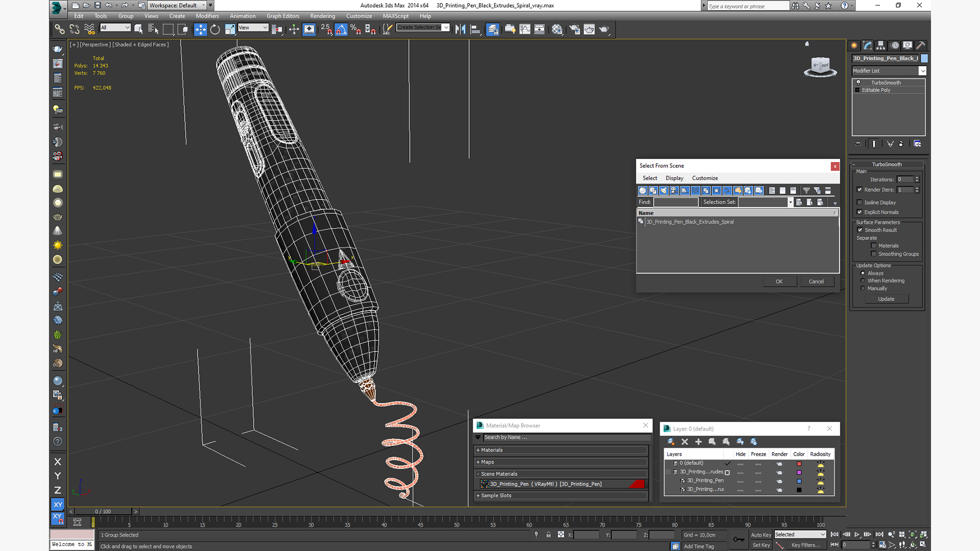
Task: Toggle the Smooth Result checkbox
Action: (x=860, y=230)
